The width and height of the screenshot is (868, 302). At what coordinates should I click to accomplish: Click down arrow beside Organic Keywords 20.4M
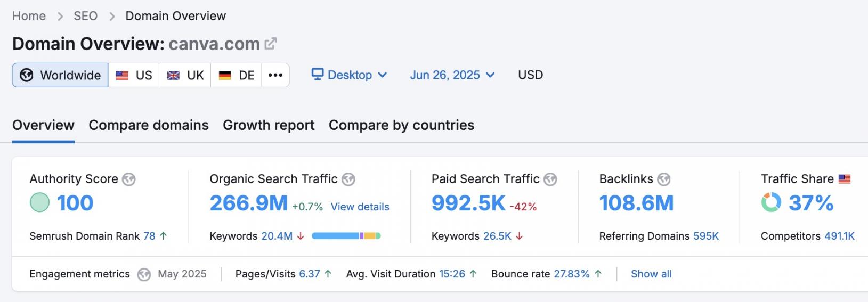tap(301, 236)
